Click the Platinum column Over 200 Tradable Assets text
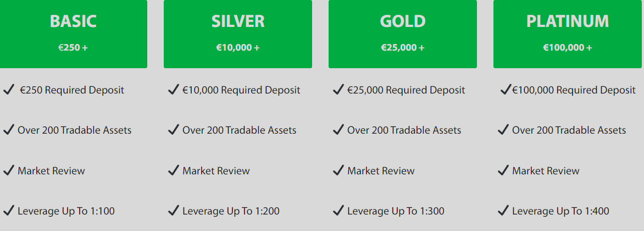Image resolution: width=644 pixels, height=231 pixels. tap(569, 130)
